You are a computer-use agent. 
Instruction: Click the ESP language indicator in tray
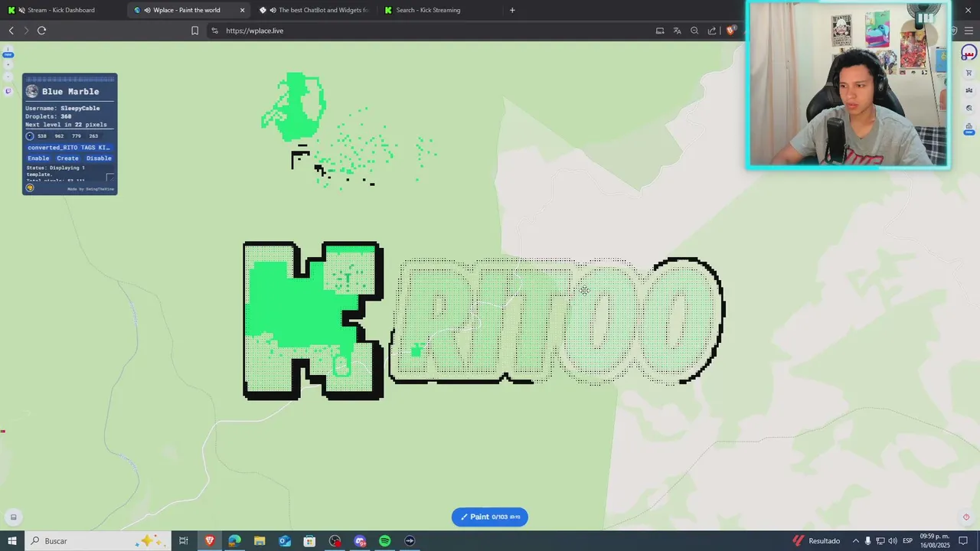tap(907, 541)
